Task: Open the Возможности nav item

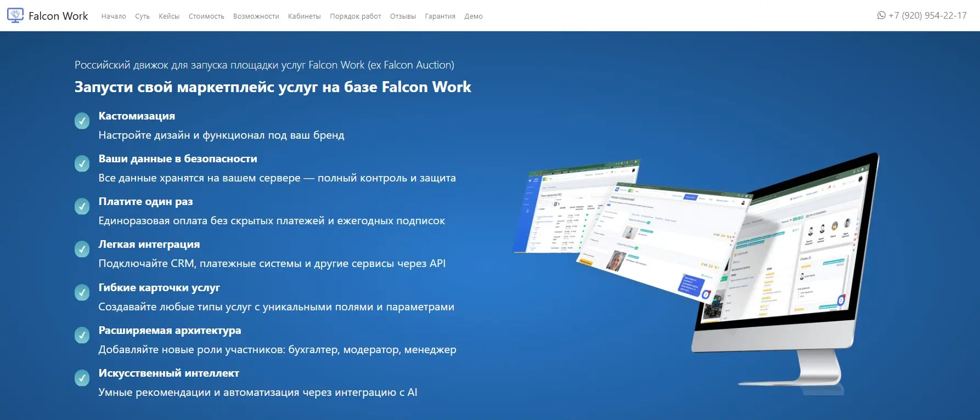Action: click(x=256, y=16)
